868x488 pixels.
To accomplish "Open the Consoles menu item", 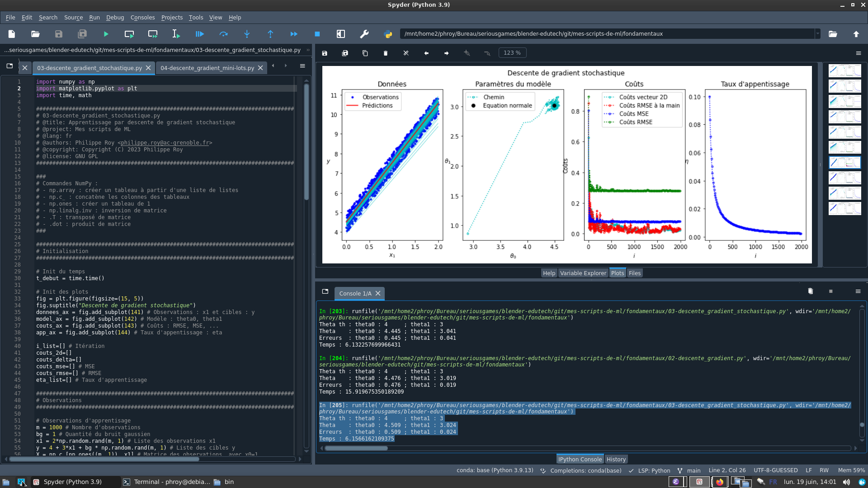I will [142, 17].
